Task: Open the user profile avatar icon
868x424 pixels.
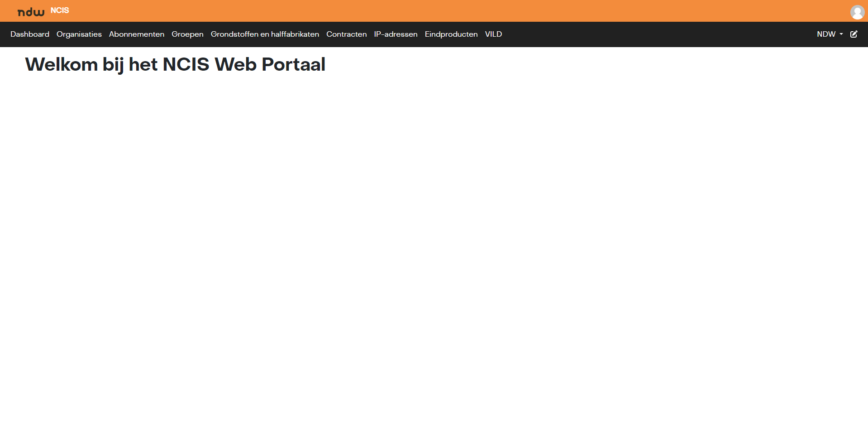Action: click(857, 12)
